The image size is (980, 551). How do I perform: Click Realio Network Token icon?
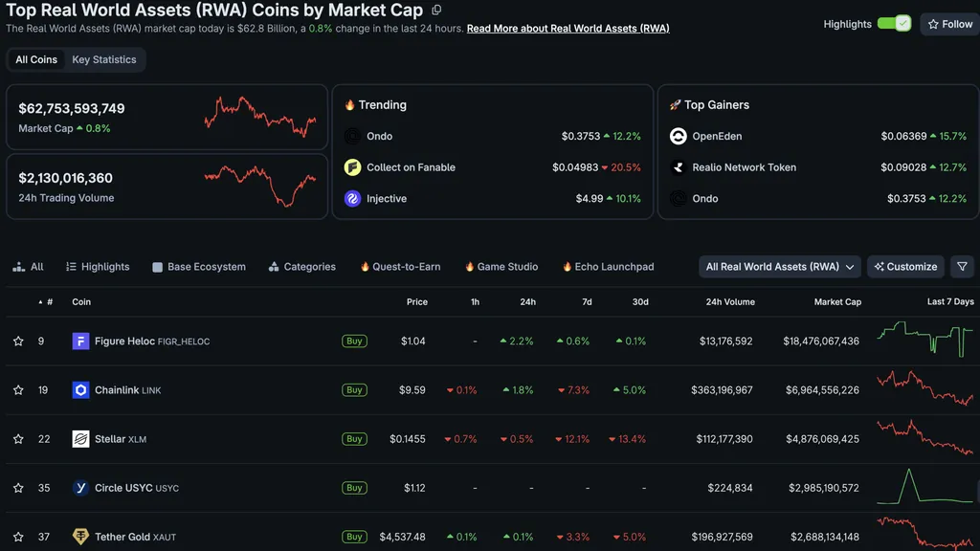(x=679, y=167)
